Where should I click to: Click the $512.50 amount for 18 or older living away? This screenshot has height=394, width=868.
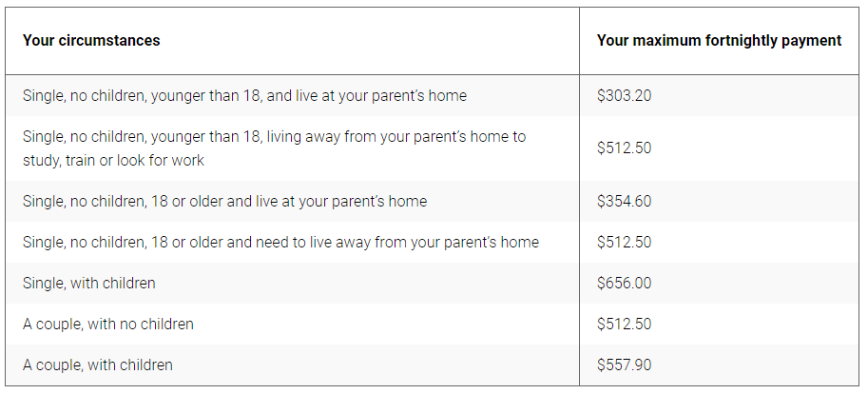[x=624, y=242]
